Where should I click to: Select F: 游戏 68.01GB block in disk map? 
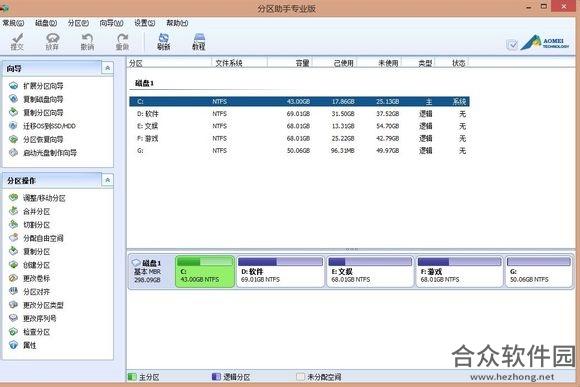tap(460, 271)
